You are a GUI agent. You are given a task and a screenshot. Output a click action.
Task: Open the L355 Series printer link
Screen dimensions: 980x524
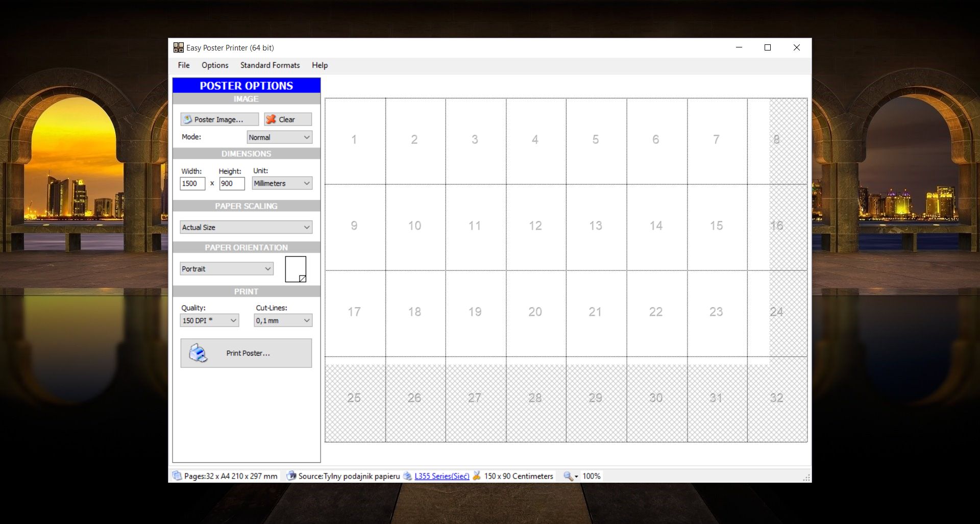(x=441, y=476)
